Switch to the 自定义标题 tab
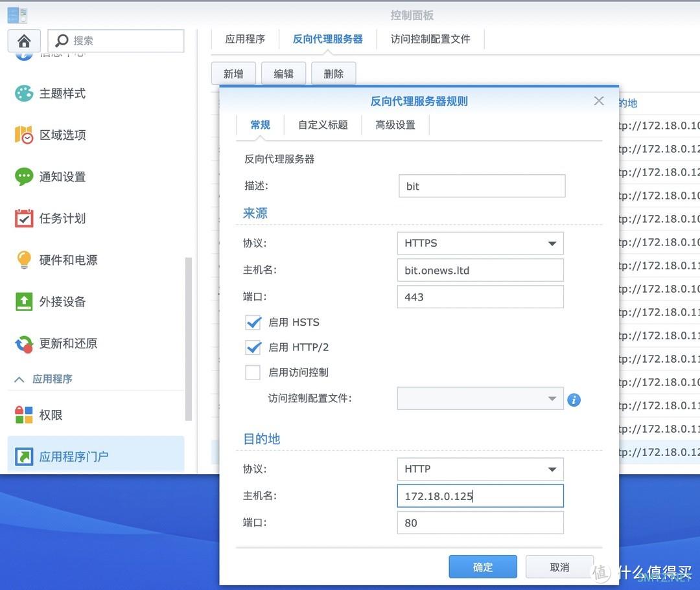 [x=323, y=125]
